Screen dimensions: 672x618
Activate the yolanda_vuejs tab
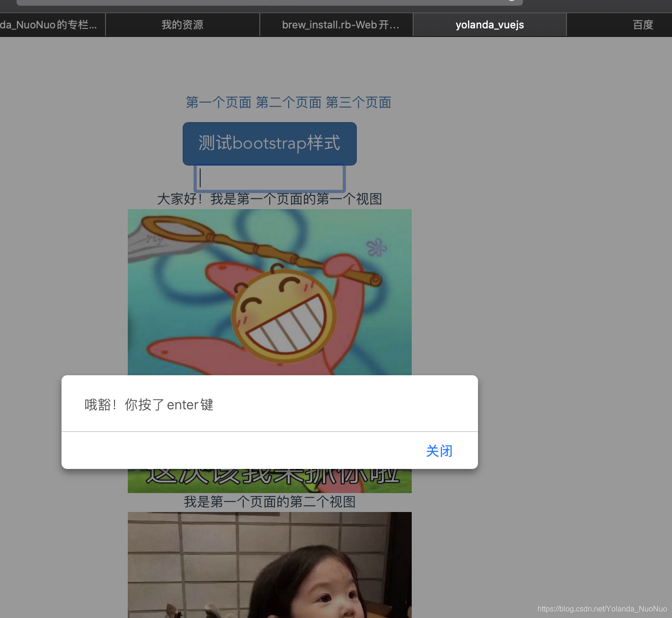(489, 25)
